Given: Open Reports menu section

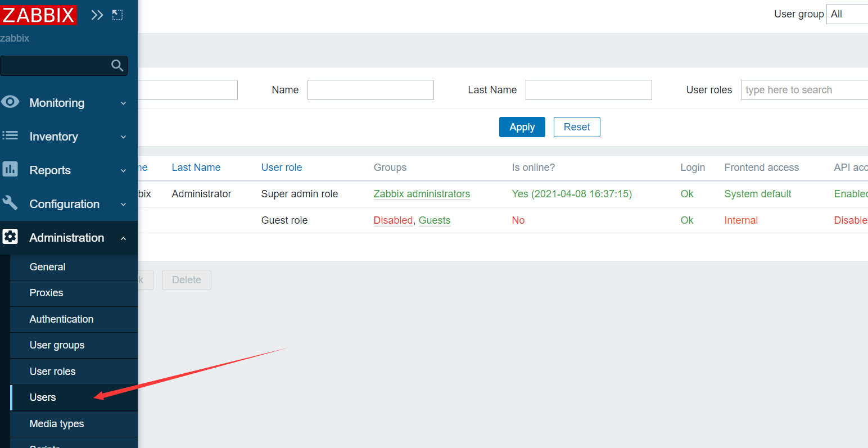Looking at the screenshot, I should (69, 170).
